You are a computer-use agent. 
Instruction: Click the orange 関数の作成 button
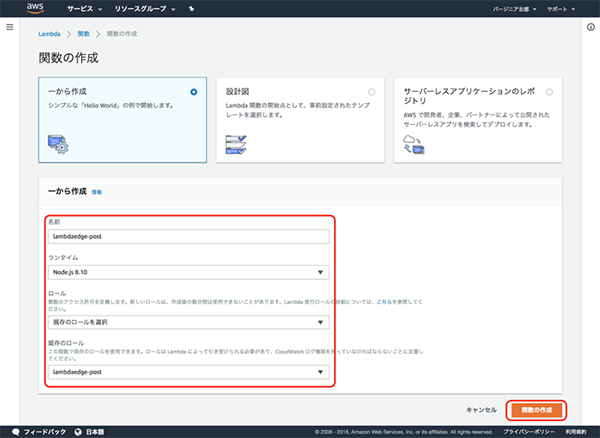point(536,410)
